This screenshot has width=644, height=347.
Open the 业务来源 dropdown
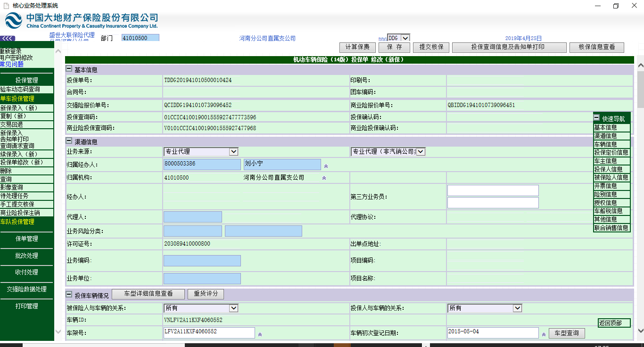233,151
